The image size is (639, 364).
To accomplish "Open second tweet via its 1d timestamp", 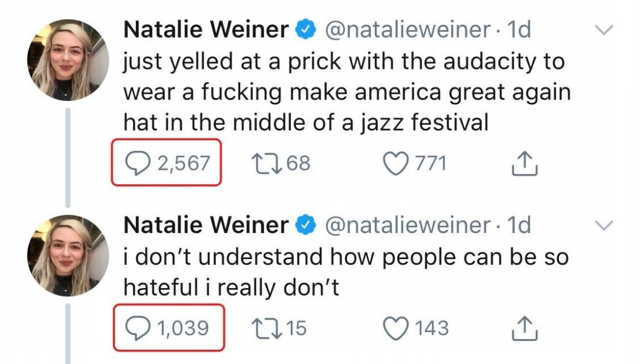I will coord(519,225).
